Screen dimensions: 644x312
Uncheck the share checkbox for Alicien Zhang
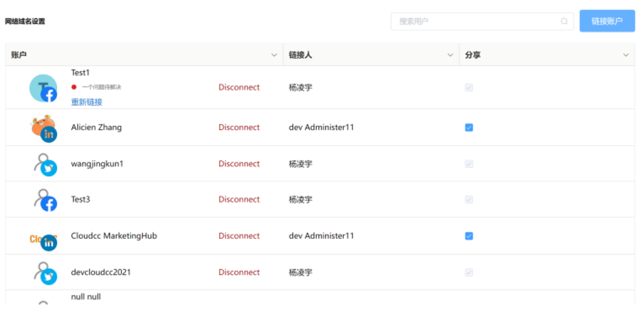tap(469, 128)
